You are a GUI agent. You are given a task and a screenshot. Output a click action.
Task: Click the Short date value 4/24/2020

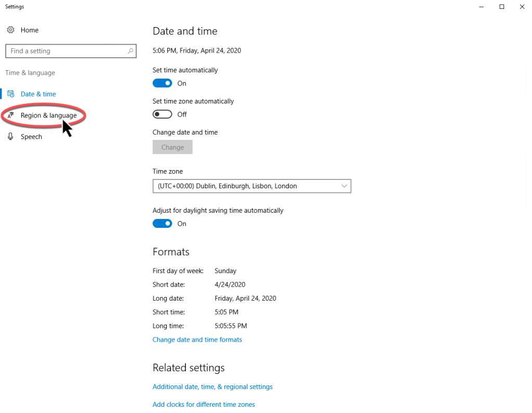(x=230, y=285)
